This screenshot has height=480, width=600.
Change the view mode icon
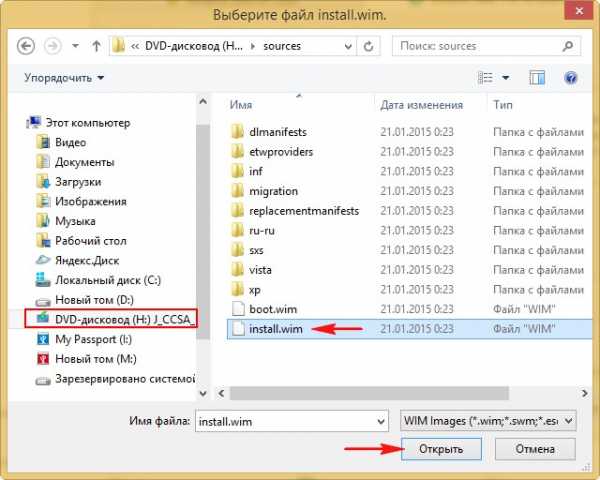click(x=485, y=78)
